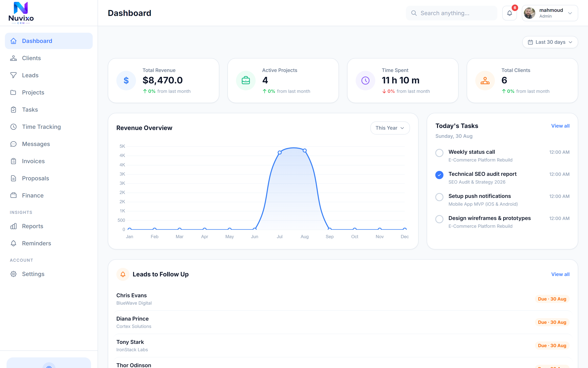Click the Active Projects briefcase icon

(246, 81)
